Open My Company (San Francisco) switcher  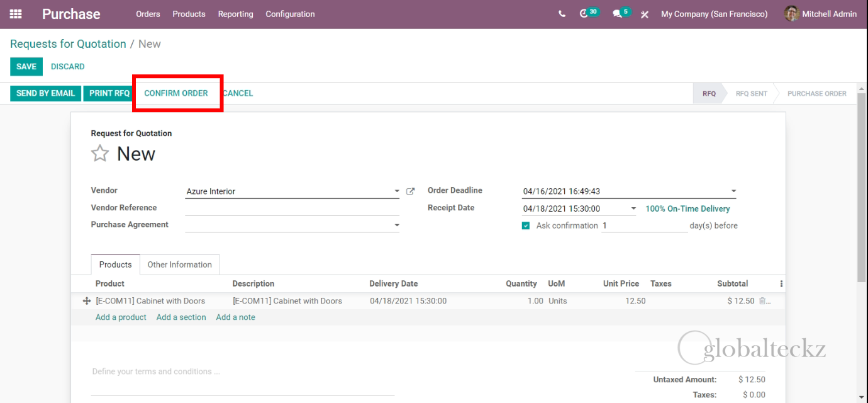714,14
